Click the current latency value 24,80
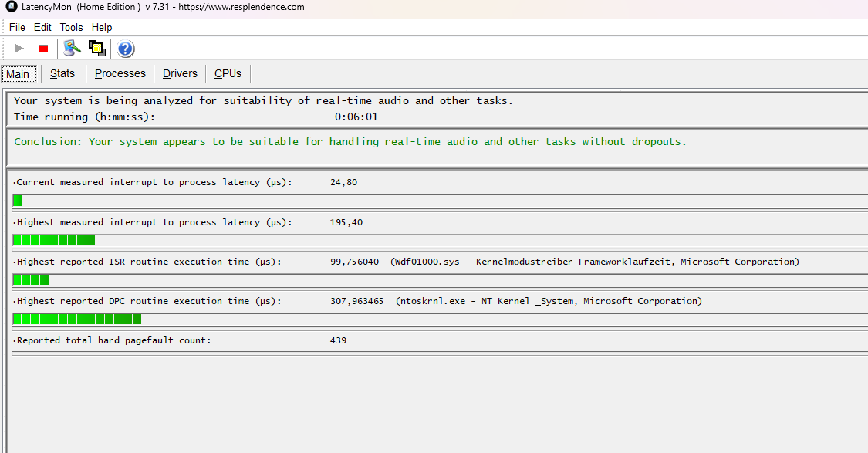 [344, 182]
